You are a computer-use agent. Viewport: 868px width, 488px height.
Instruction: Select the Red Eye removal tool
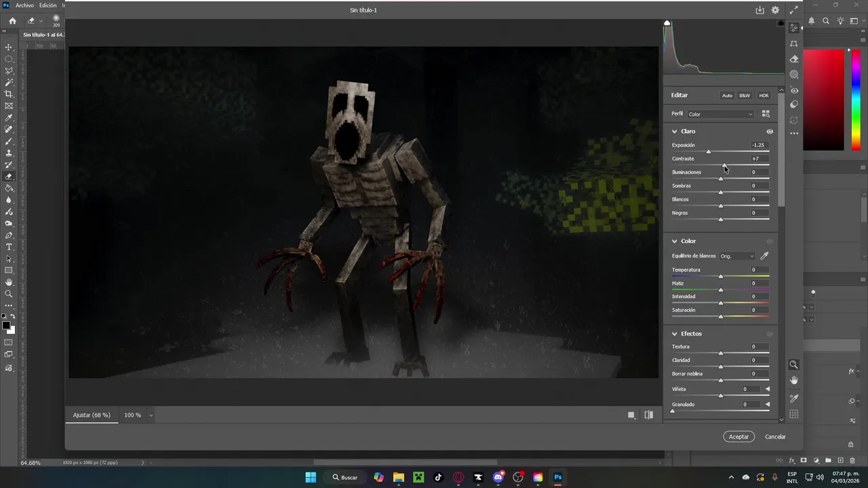click(x=794, y=90)
